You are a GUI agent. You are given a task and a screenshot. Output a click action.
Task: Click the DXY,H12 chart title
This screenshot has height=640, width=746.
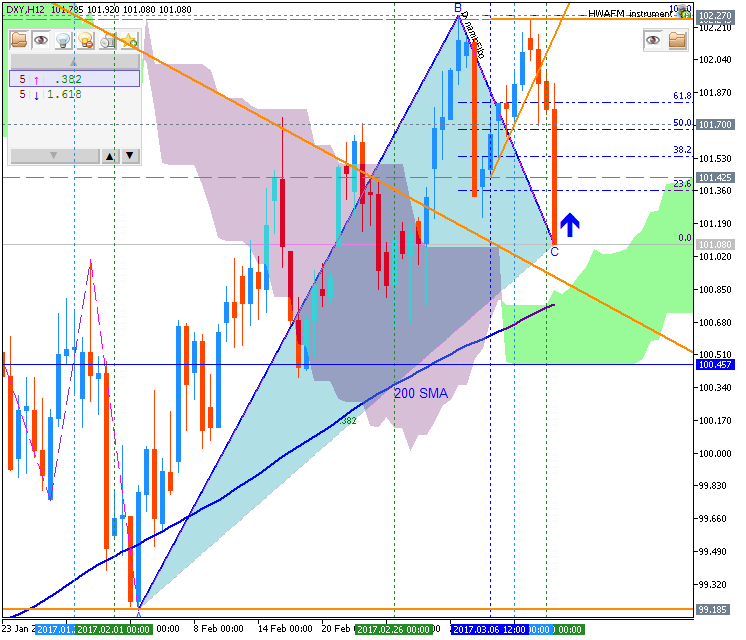[x=25, y=10]
